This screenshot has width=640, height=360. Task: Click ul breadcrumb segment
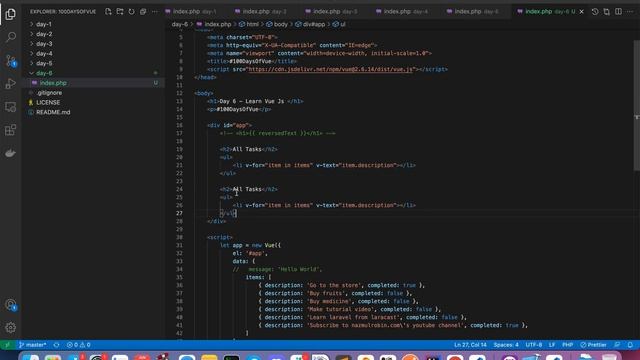tap(339, 24)
